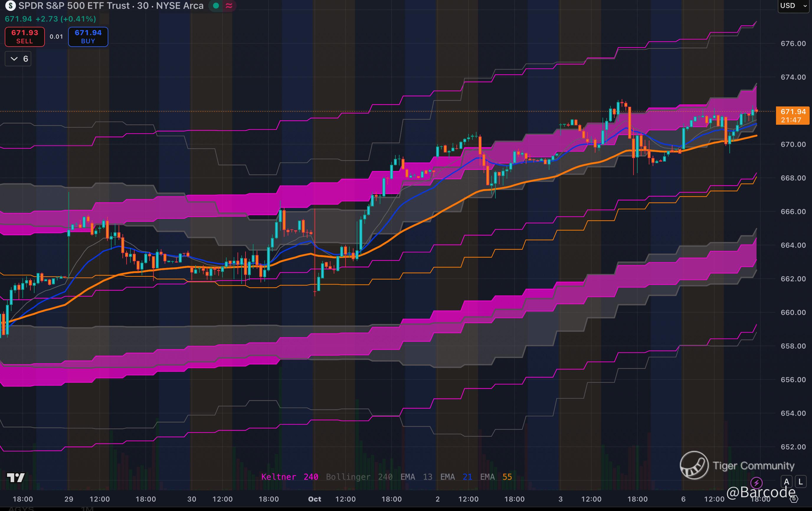Click the SPDR symbol logo icon
The image size is (812, 511).
click(10, 6)
